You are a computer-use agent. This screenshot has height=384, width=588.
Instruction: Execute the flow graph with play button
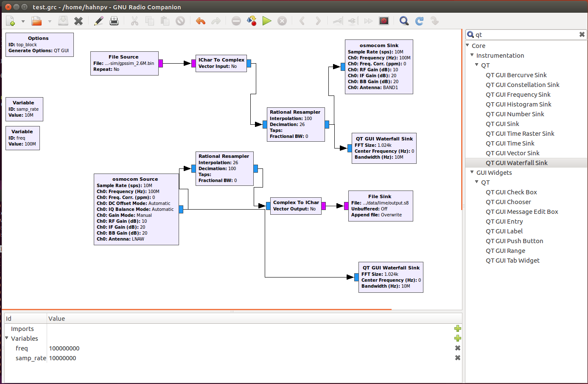267,21
